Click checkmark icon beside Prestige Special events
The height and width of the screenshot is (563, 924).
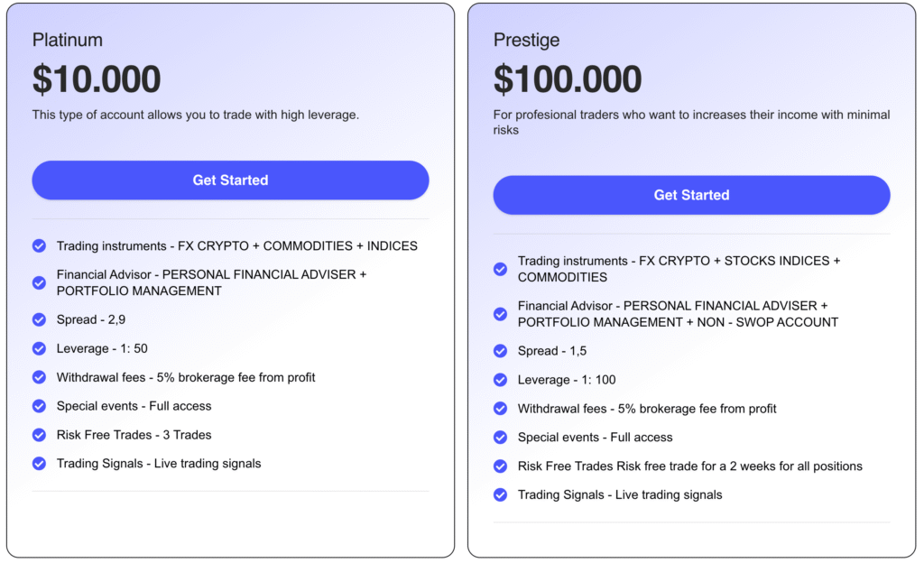click(x=500, y=438)
